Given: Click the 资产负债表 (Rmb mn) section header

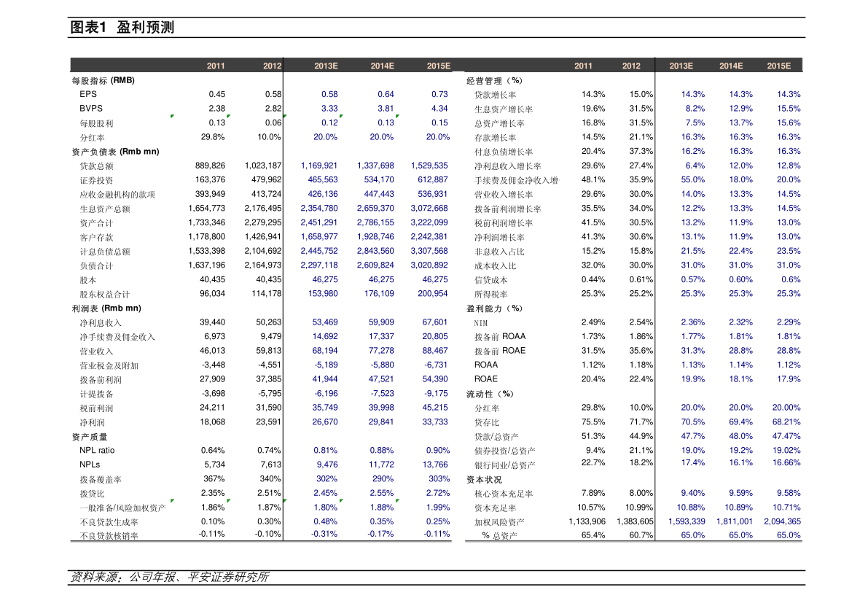Looking at the screenshot, I should pos(115,152).
